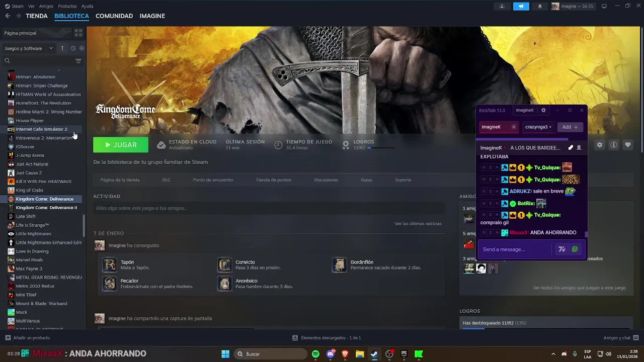
Task: Switch to Big Picture mode icon
Action: coord(604,6)
